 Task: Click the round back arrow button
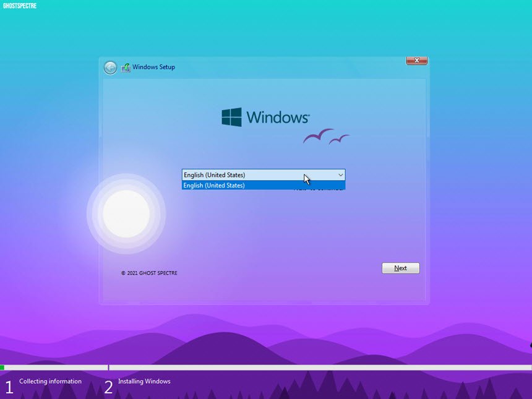point(110,67)
